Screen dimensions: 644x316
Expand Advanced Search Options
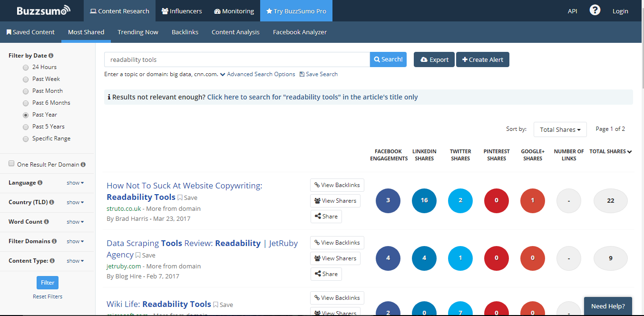point(257,74)
